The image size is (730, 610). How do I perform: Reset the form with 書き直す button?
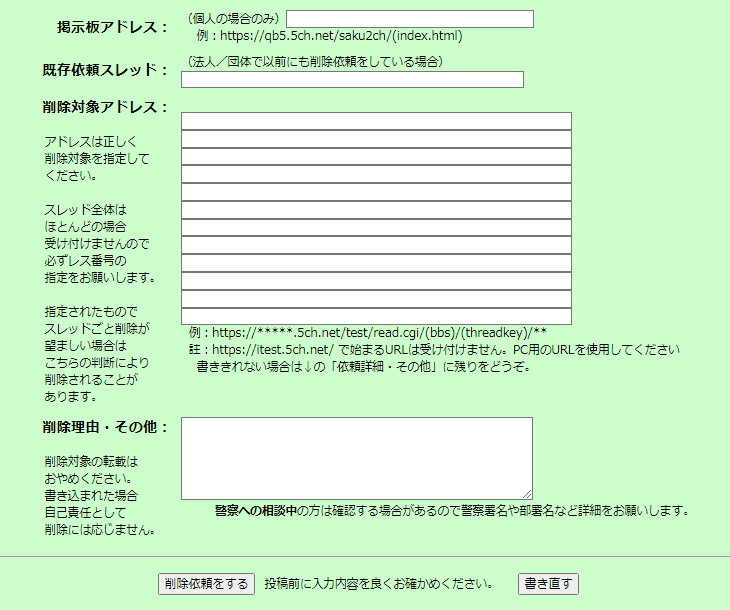pyautogui.click(x=548, y=584)
